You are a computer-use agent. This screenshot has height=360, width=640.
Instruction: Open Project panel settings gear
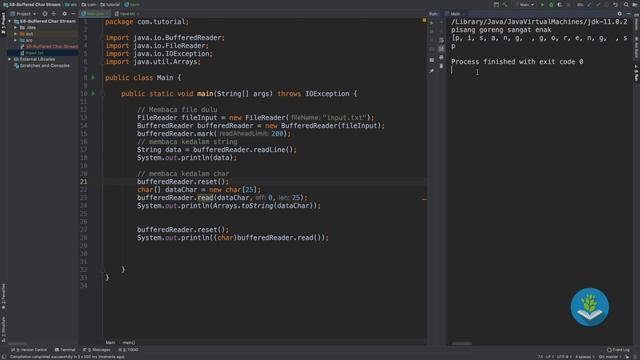point(64,13)
